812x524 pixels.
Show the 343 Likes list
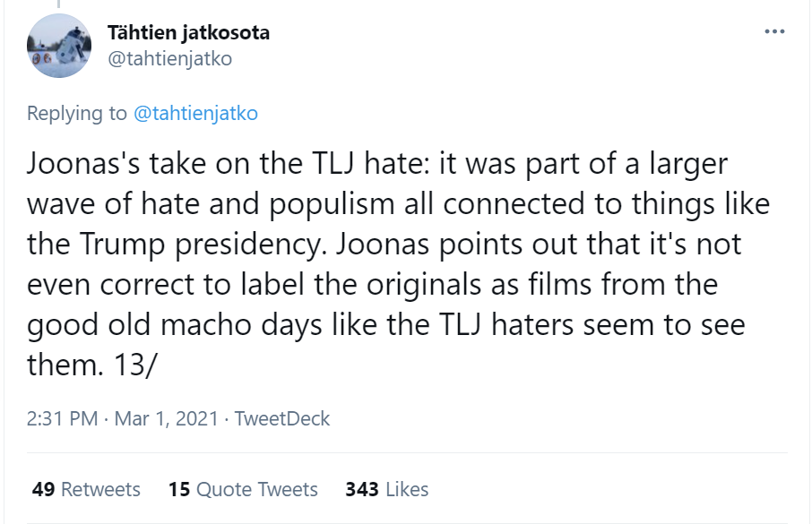[x=386, y=489]
